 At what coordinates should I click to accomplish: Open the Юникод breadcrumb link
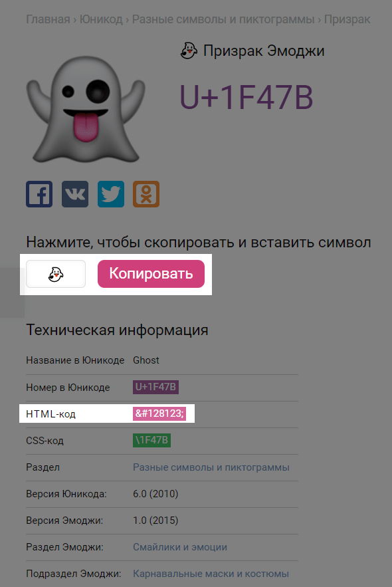click(x=101, y=19)
